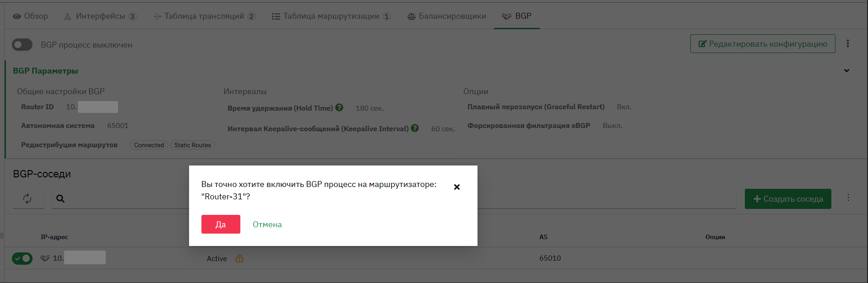Click the search magnifier icon
This screenshot has width=868, height=283.
click(60, 198)
